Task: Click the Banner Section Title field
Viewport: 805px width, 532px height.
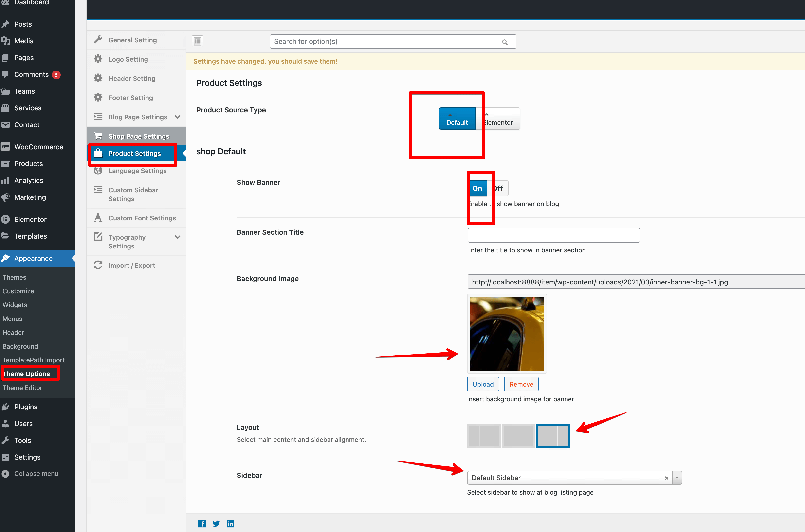Action: (553, 235)
